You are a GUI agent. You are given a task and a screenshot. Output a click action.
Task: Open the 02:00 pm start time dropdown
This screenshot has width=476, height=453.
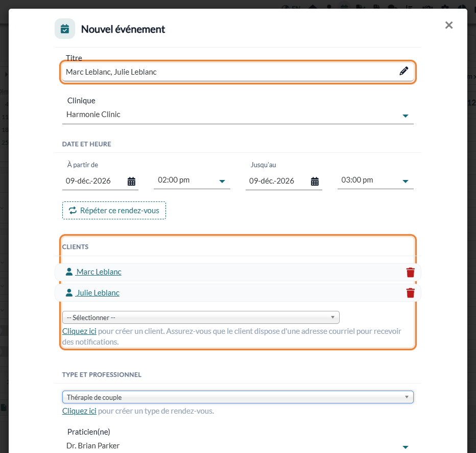(192, 180)
